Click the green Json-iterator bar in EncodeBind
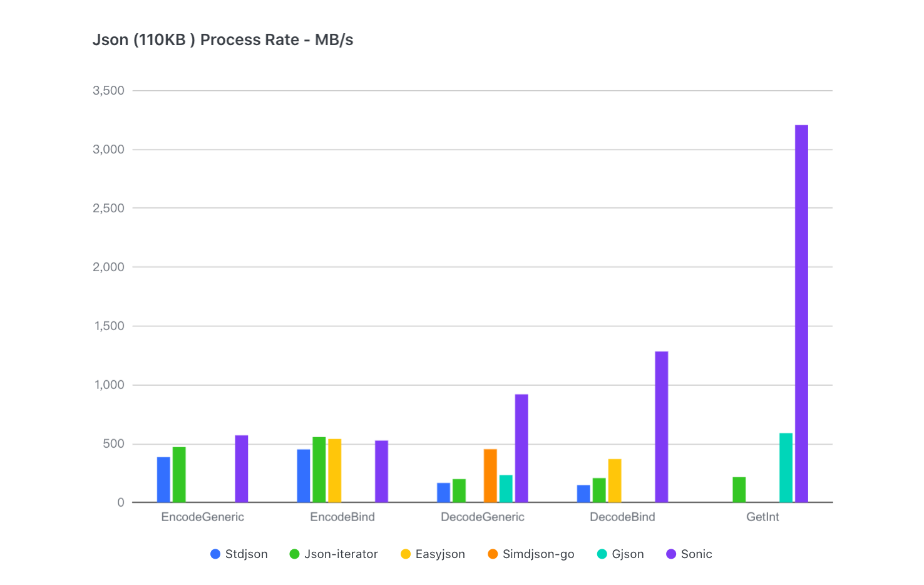 click(319, 470)
